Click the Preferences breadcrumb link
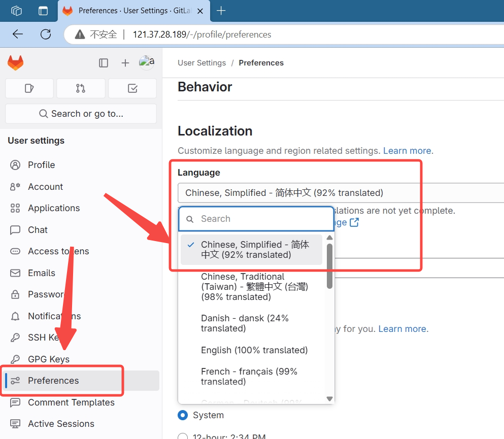 [x=261, y=63]
